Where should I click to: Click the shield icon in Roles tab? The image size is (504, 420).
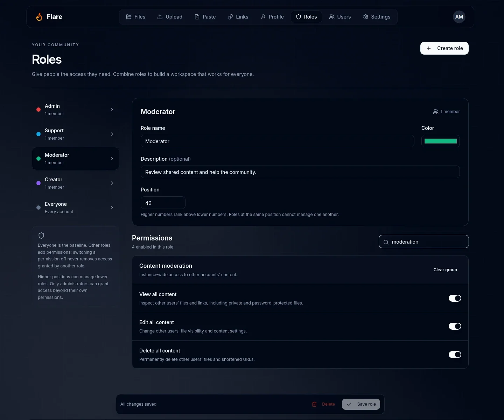tap(299, 17)
